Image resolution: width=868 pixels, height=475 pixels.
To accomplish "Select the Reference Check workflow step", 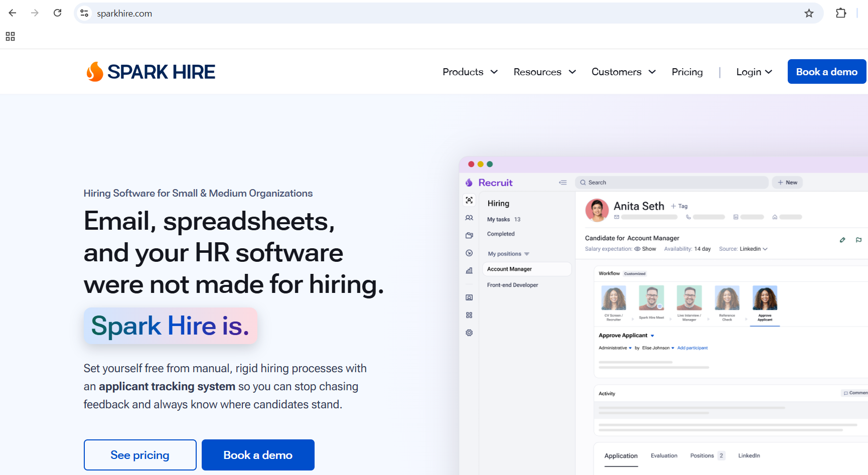I will (727, 303).
